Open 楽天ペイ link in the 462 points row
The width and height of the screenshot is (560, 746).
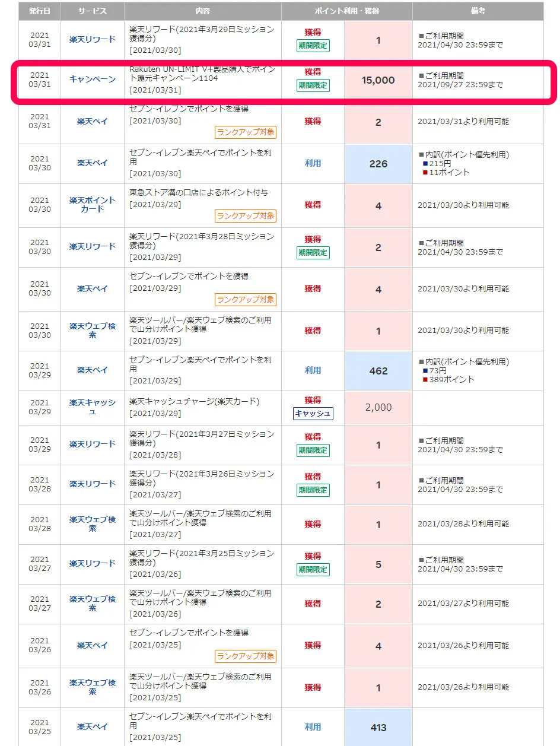[x=93, y=370]
